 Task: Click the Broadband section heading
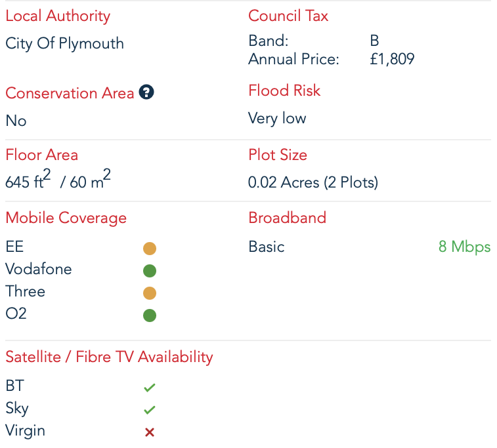tap(287, 218)
